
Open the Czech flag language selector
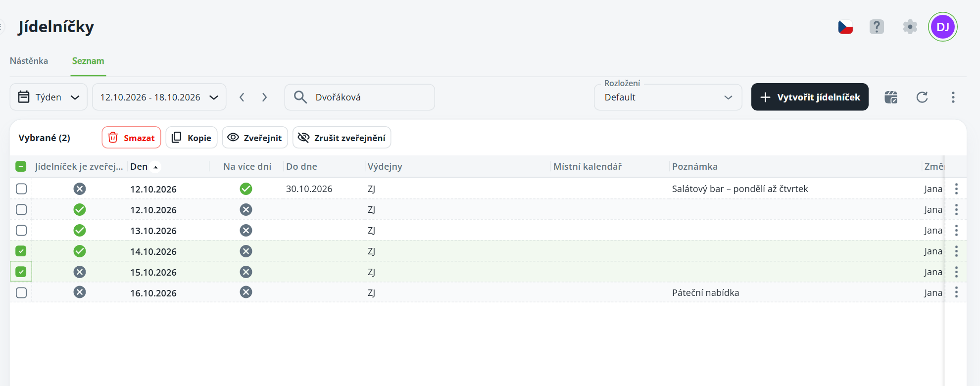(845, 27)
